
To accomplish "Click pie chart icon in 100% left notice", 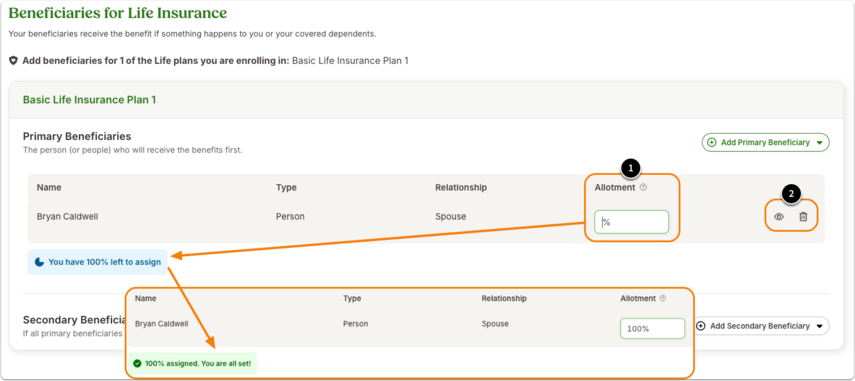I will [39, 262].
